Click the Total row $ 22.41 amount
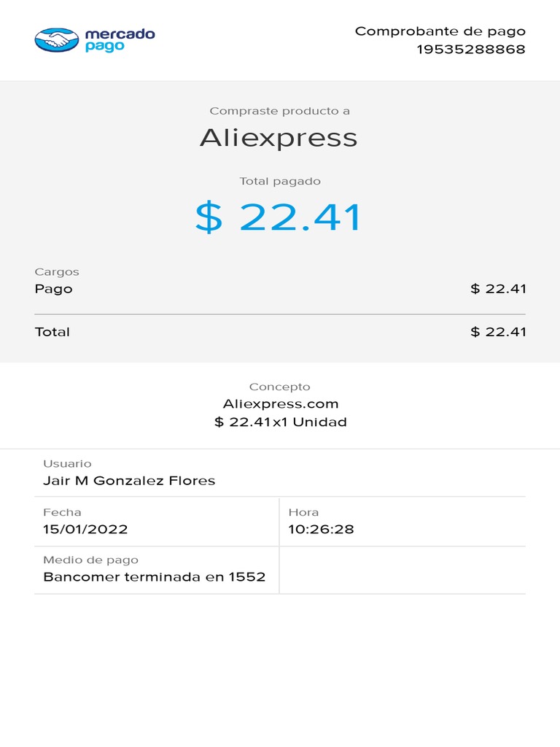This screenshot has height=747, width=560. [498, 332]
